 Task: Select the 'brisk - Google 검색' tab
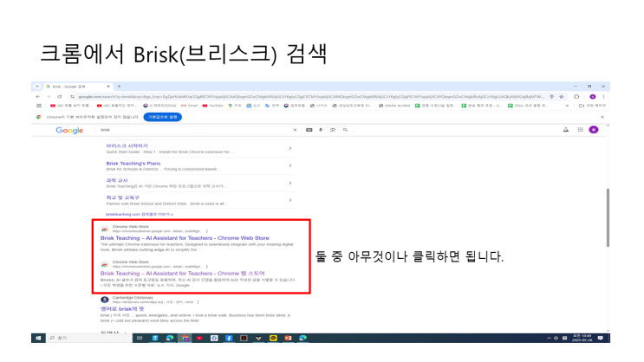[76, 87]
